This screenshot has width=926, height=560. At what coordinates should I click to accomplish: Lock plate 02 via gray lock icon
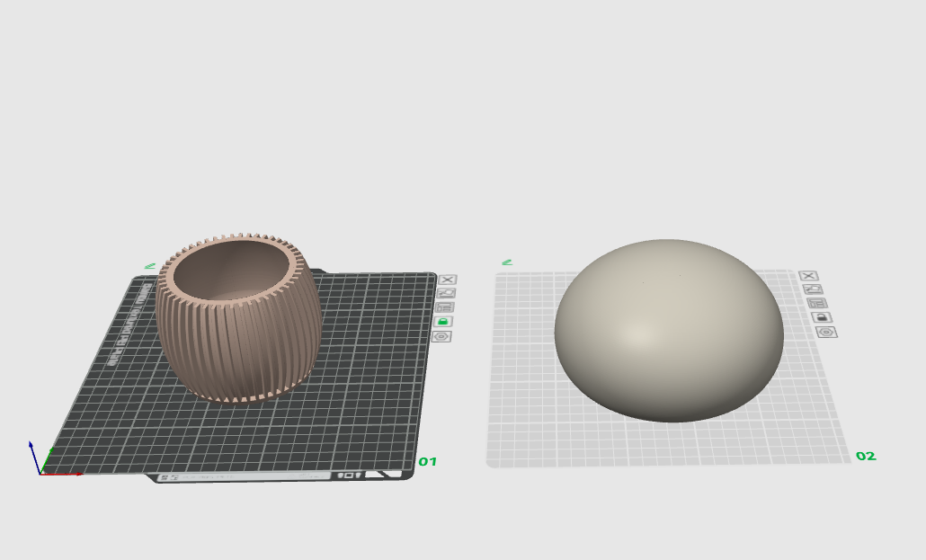point(822,317)
